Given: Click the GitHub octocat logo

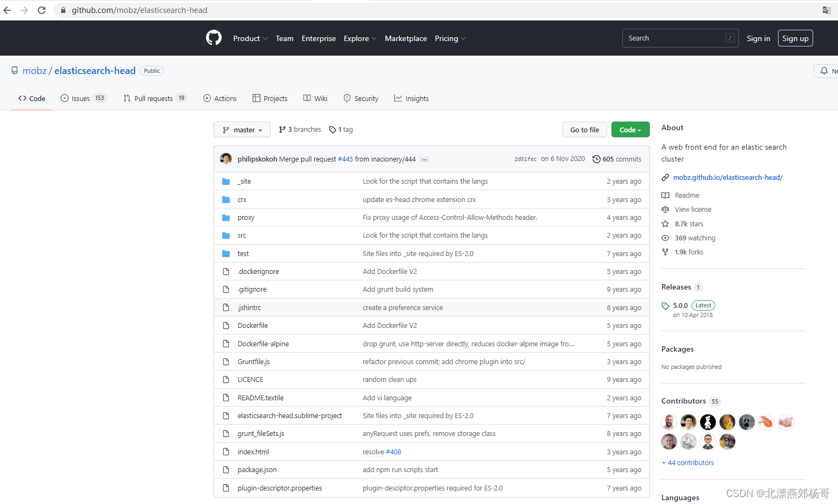Looking at the screenshot, I should tap(214, 38).
